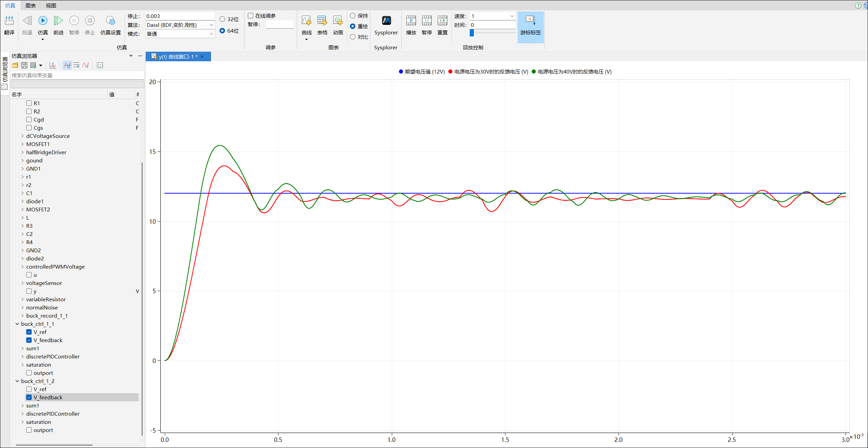This screenshot has height=448, width=868.
Task: Open the 图表 ribbon tab
Action: [x=31, y=5]
